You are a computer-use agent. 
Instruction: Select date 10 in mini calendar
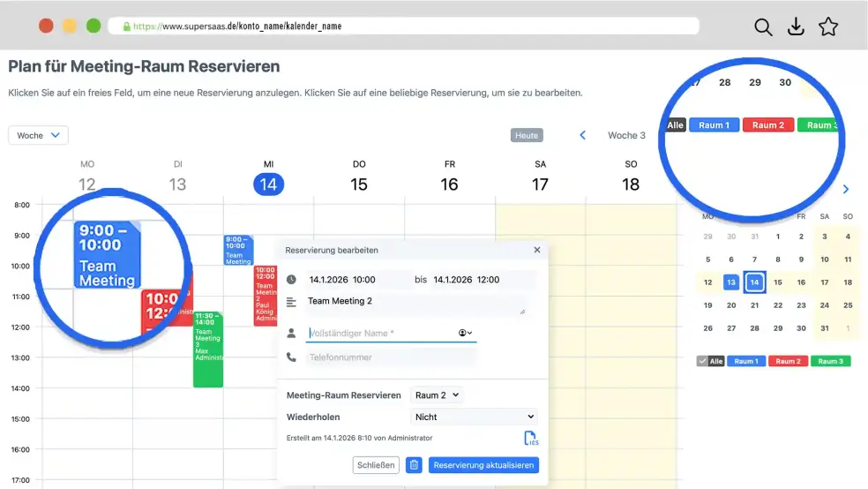824,260
